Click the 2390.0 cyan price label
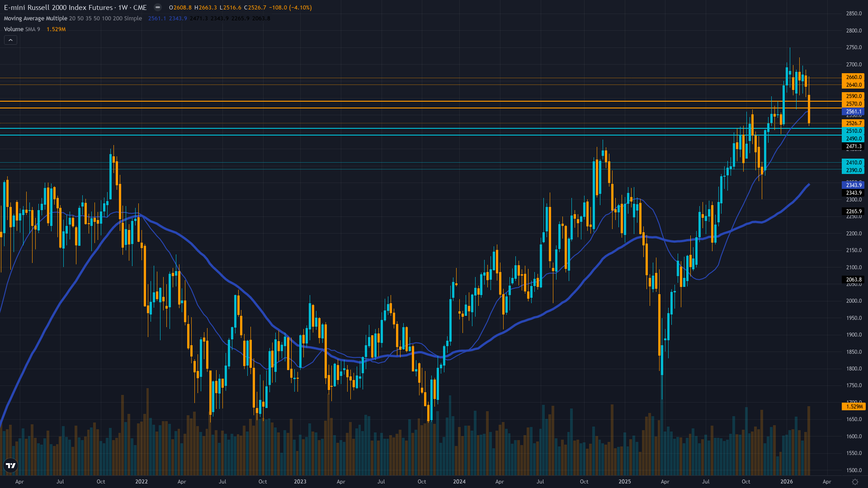 (x=854, y=170)
